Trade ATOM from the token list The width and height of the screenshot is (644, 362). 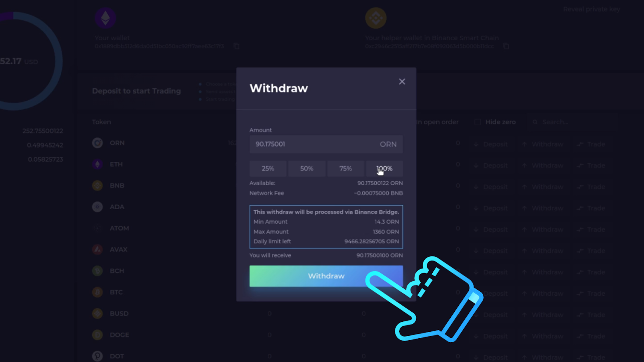pos(591,229)
